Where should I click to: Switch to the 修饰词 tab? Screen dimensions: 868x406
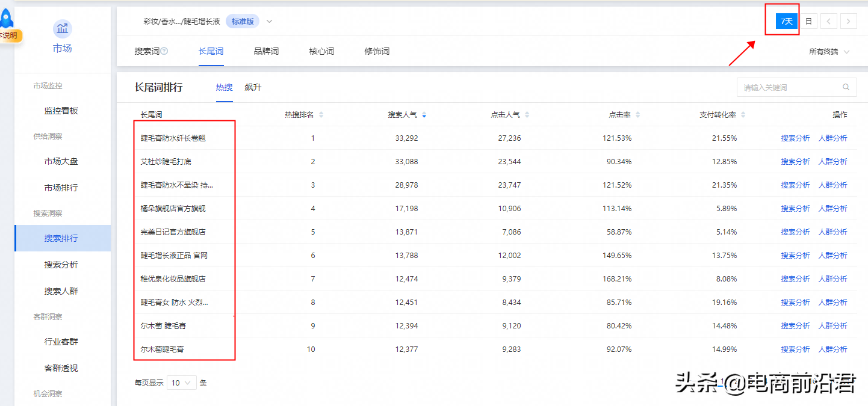click(x=377, y=52)
